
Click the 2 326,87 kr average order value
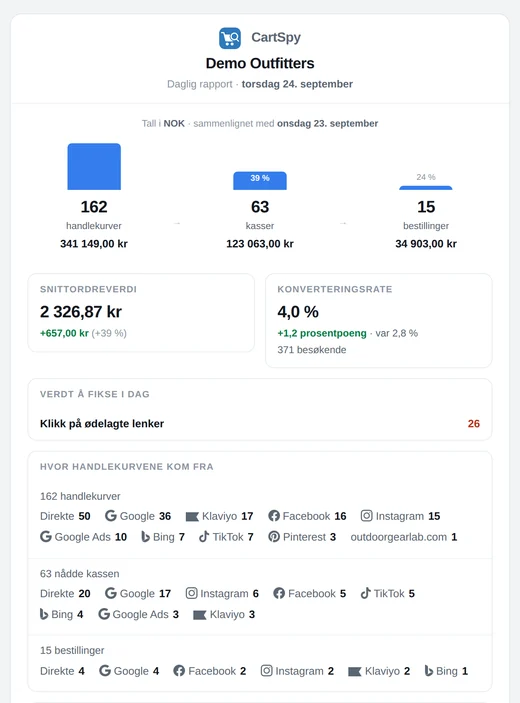point(81,312)
